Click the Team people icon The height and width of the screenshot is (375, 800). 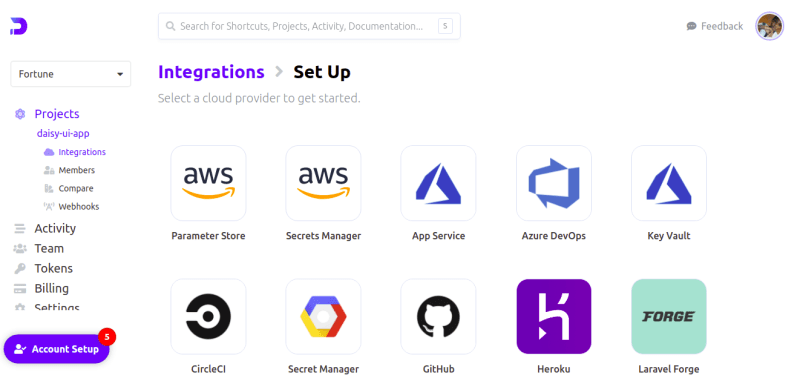coord(20,248)
